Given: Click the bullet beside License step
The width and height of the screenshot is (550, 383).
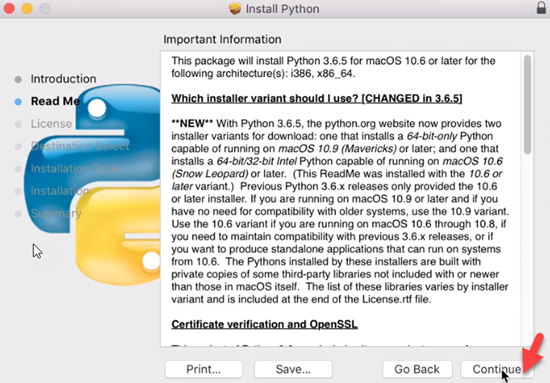Looking at the screenshot, I should click(18, 124).
